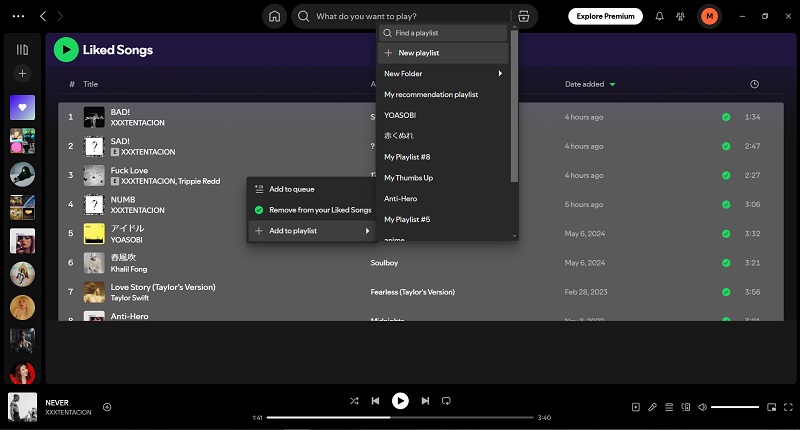Click the Explore Premium button

tap(605, 16)
